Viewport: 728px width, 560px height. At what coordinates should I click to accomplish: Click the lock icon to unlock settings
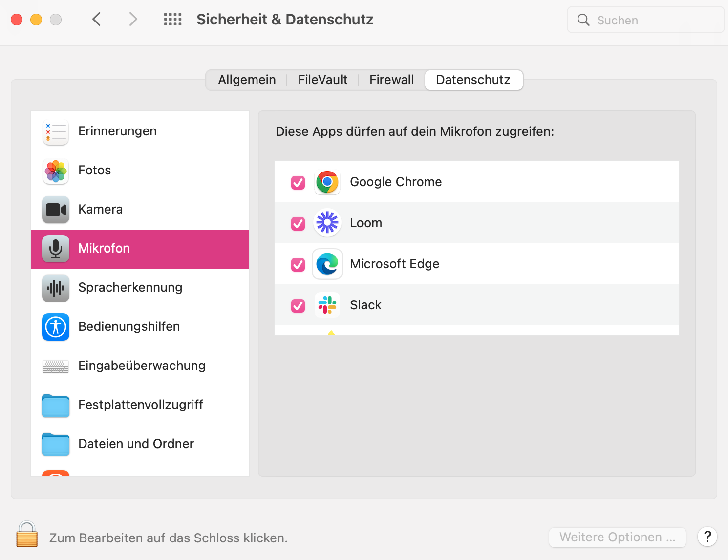tap(27, 534)
